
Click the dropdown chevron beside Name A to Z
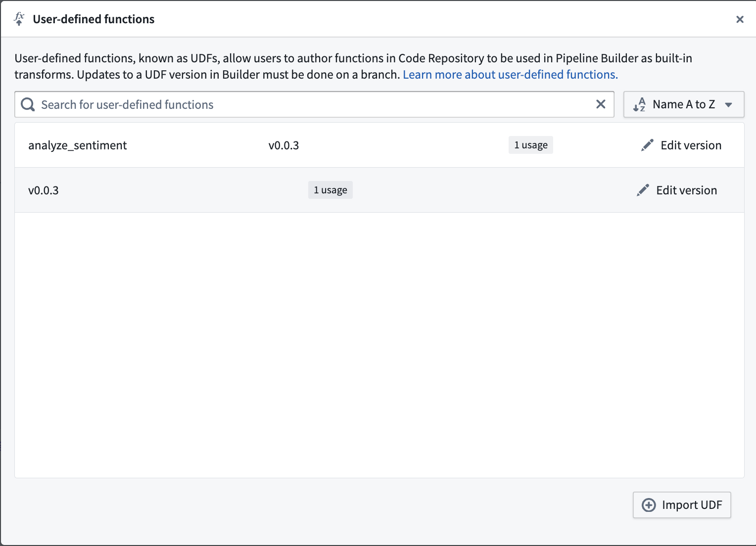(728, 105)
